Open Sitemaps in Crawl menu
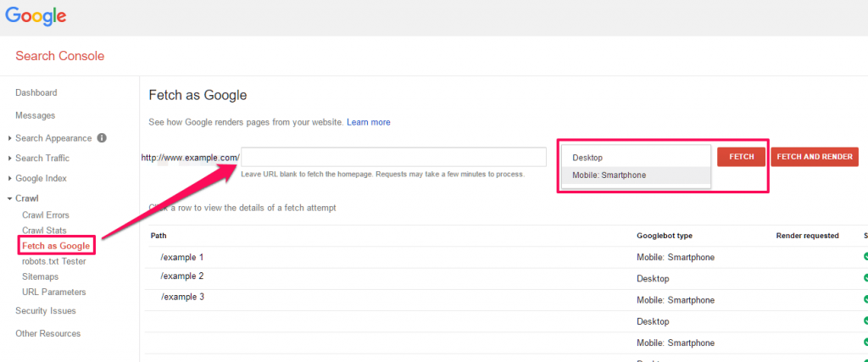This screenshot has height=362, width=868. click(40, 276)
